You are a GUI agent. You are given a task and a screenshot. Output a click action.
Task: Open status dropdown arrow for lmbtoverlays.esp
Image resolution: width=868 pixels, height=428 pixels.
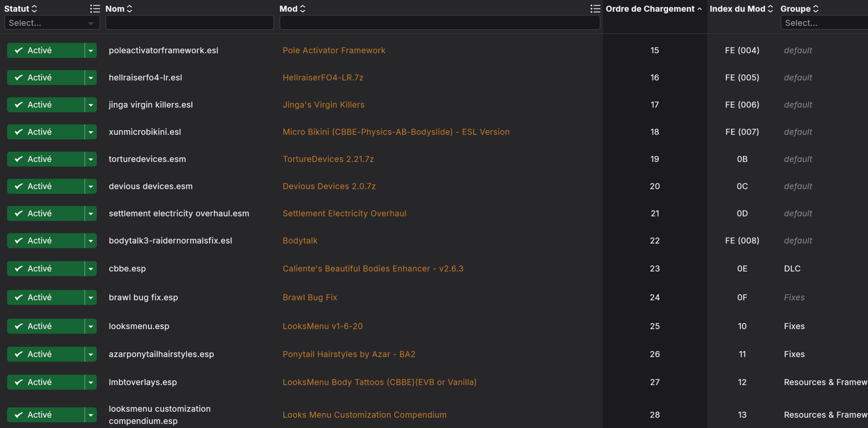point(91,382)
